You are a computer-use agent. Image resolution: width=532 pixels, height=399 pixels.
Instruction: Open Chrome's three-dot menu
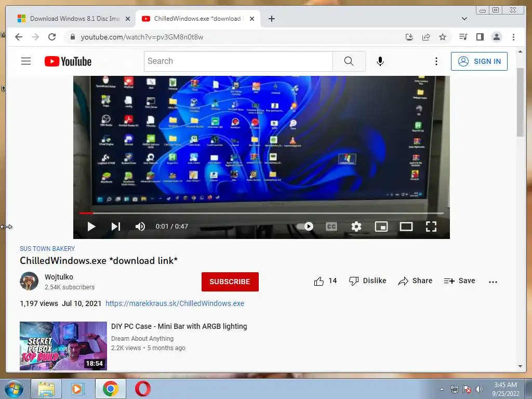[513, 37]
